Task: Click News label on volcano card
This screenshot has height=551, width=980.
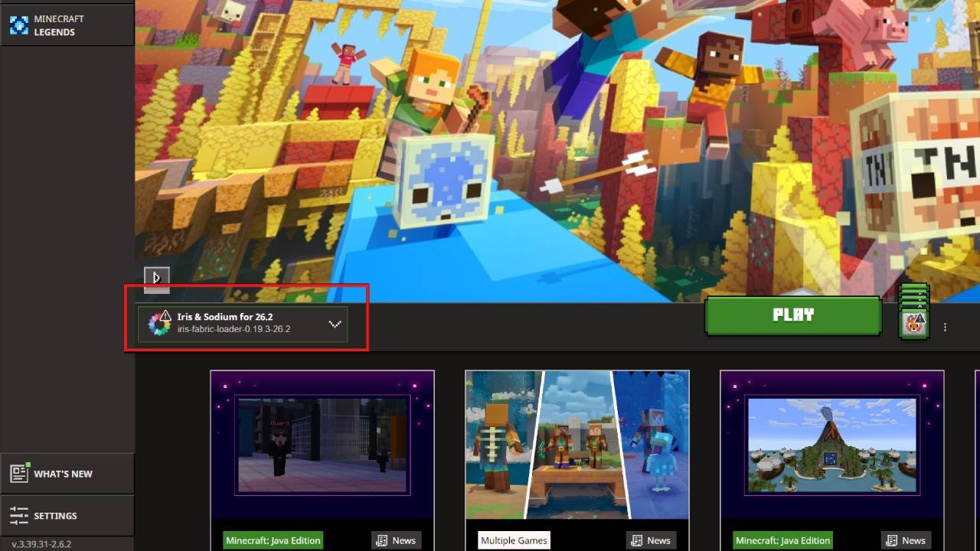Action: pyautogui.click(x=906, y=540)
